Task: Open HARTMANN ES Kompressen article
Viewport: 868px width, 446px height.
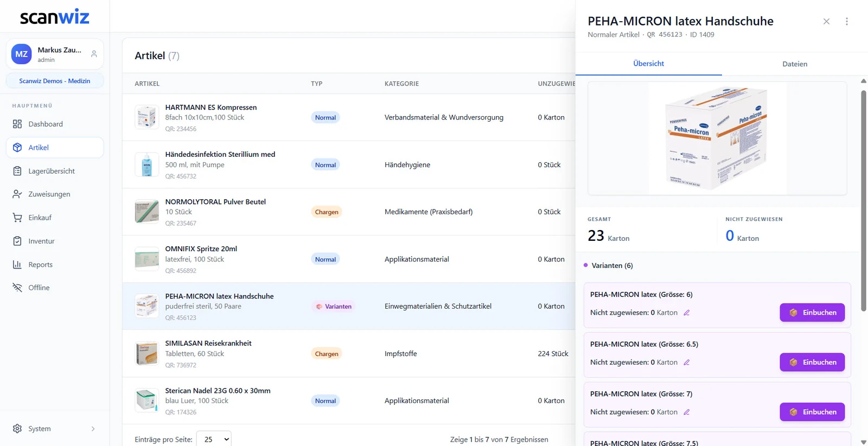Action: point(211,107)
